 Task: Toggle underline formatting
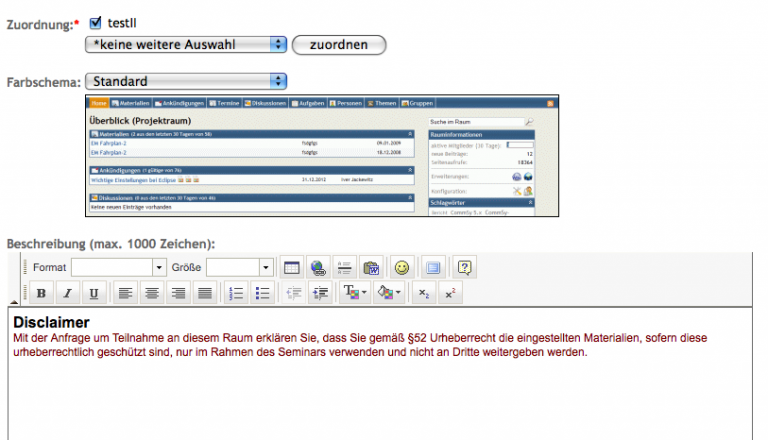pos(94,293)
